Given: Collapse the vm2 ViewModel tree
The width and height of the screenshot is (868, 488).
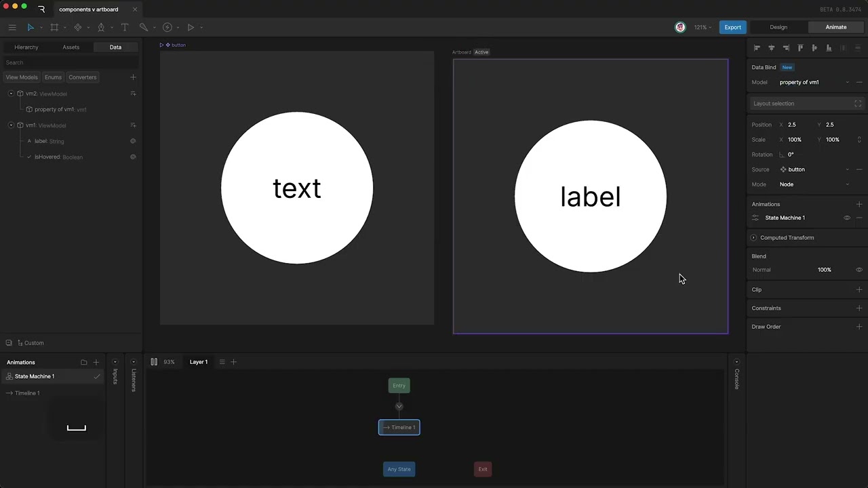Looking at the screenshot, I should 11,94.
